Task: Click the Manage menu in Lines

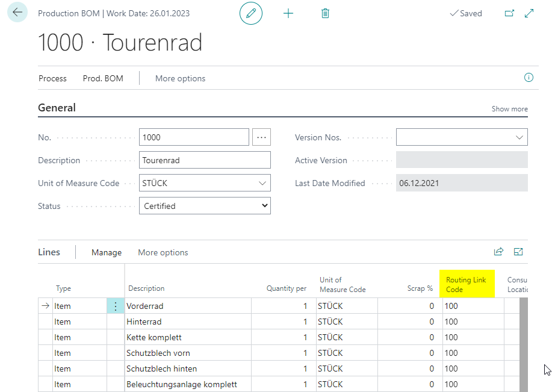Action: (107, 252)
